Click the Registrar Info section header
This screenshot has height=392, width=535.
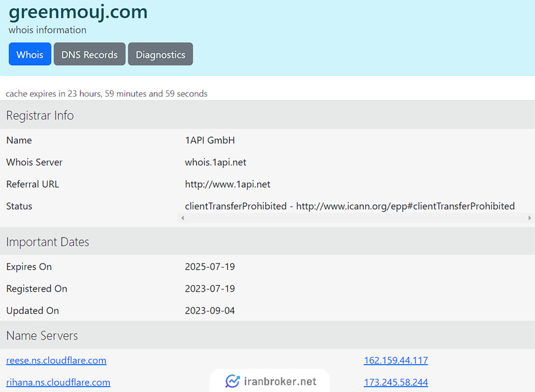pos(267,115)
